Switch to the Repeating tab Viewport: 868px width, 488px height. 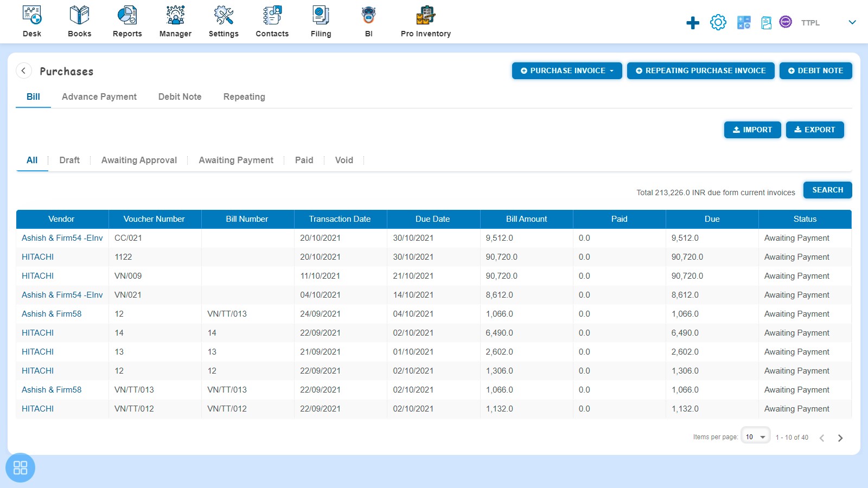click(244, 97)
